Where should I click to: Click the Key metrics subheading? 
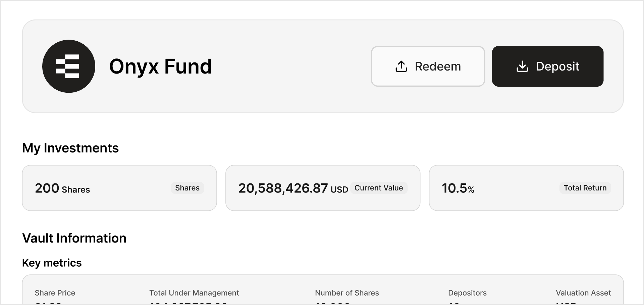(52, 263)
